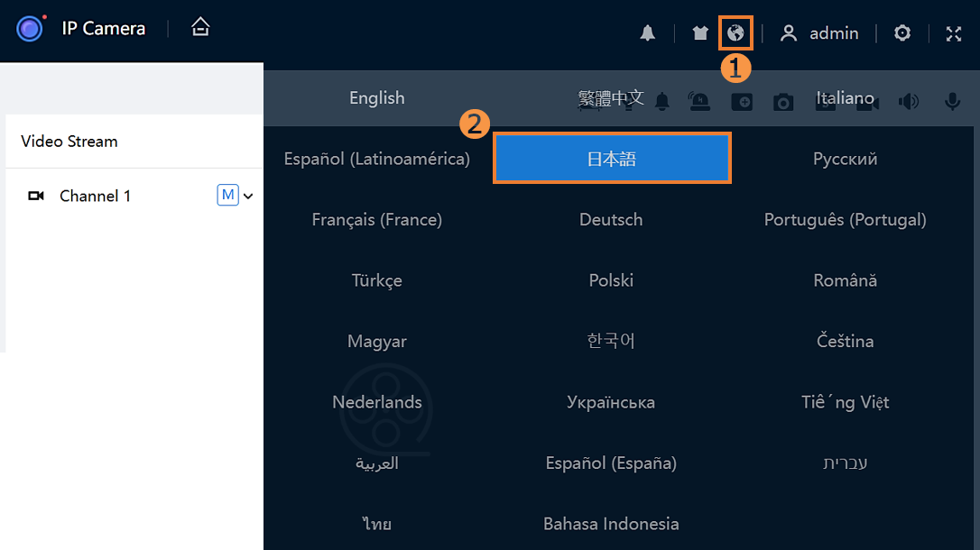Open the skin theme shirt icon
The width and height of the screenshot is (980, 550).
point(700,33)
